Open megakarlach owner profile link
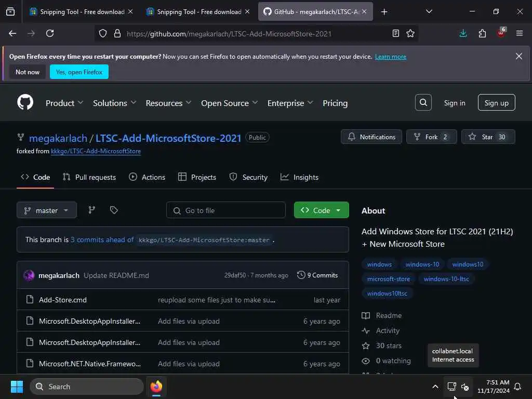This screenshot has width=532, height=399. point(58,138)
